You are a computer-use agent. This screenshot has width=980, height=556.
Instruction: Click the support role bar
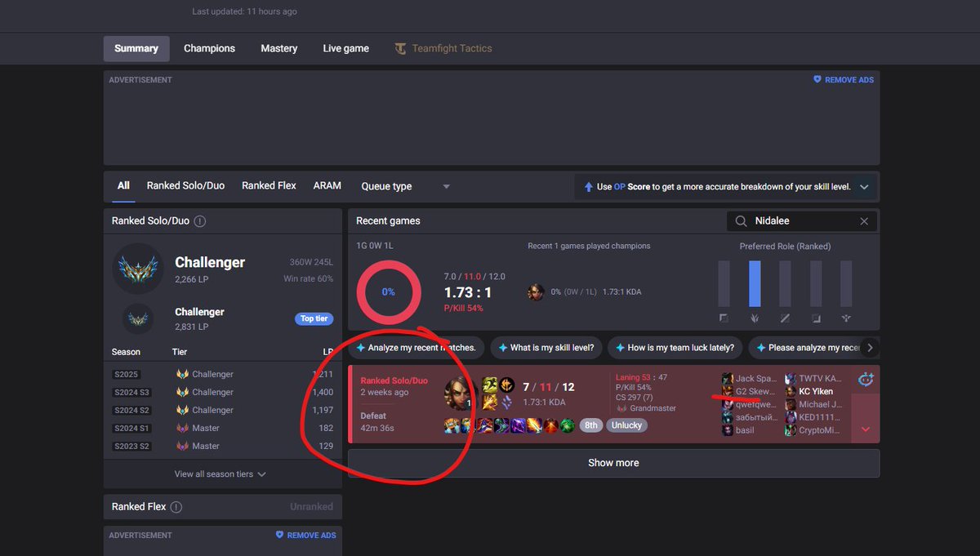pos(846,283)
